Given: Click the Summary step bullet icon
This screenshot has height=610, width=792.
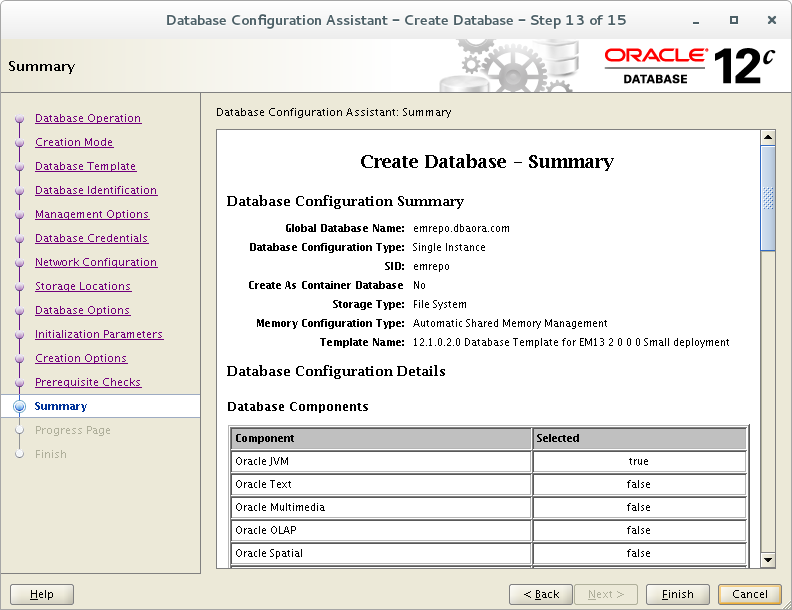Looking at the screenshot, I should [x=19, y=406].
